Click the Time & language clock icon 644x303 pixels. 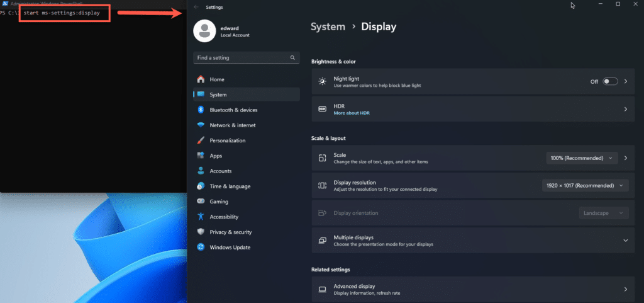point(201,186)
